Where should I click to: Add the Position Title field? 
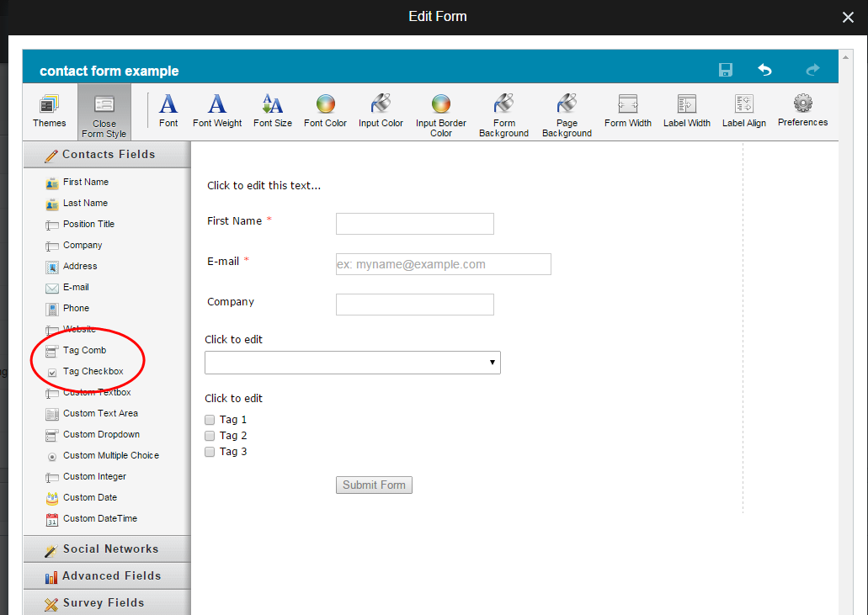click(x=80, y=224)
